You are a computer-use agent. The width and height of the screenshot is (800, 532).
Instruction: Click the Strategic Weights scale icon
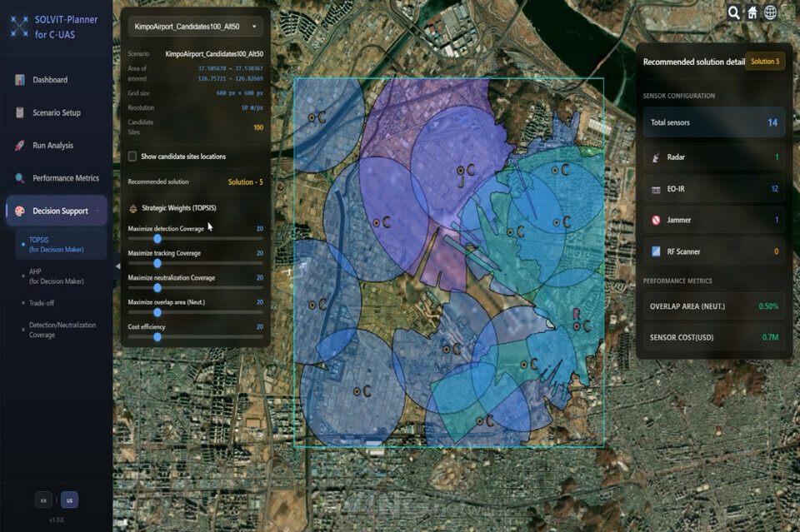tap(133, 208)
